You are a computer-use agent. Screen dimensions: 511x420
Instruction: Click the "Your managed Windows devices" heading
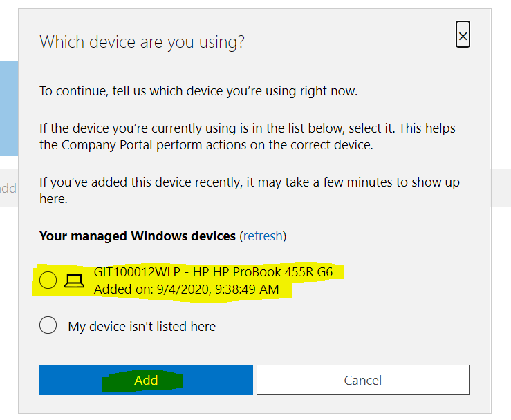(138, 236)
